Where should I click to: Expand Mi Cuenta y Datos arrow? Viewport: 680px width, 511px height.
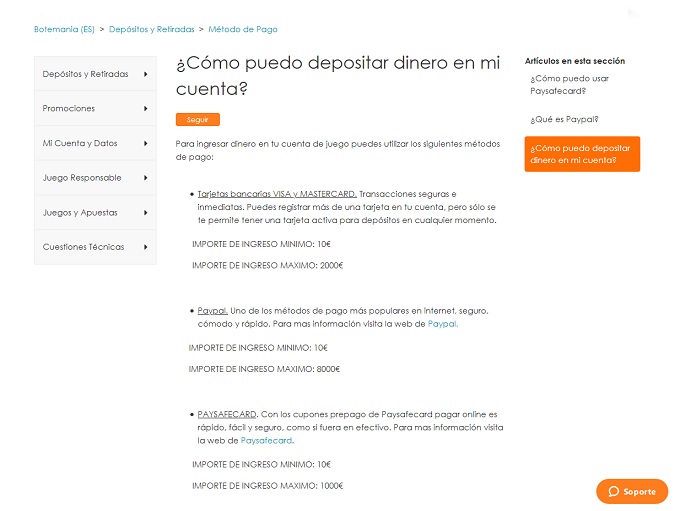pos(146,143)
